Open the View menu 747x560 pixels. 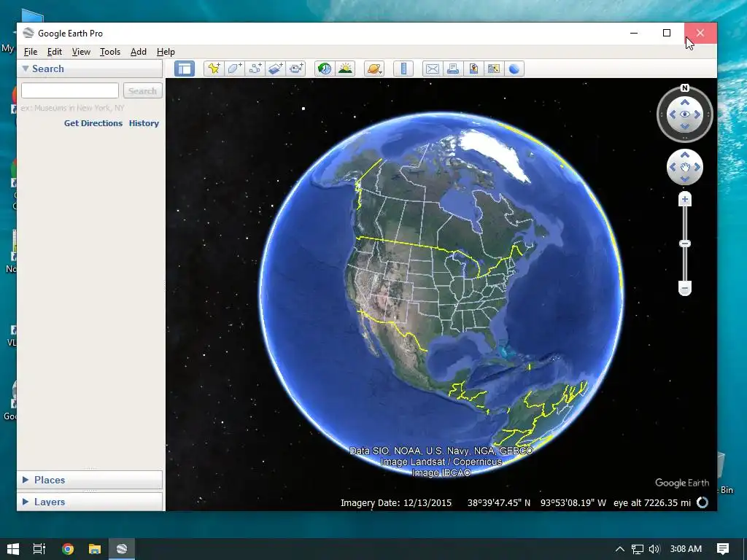point(81,52)
